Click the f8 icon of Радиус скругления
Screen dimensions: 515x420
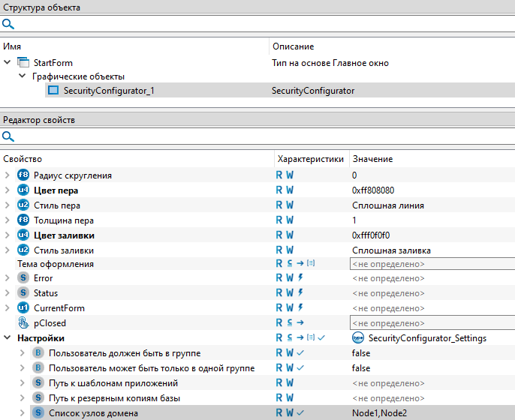point(23,175)
